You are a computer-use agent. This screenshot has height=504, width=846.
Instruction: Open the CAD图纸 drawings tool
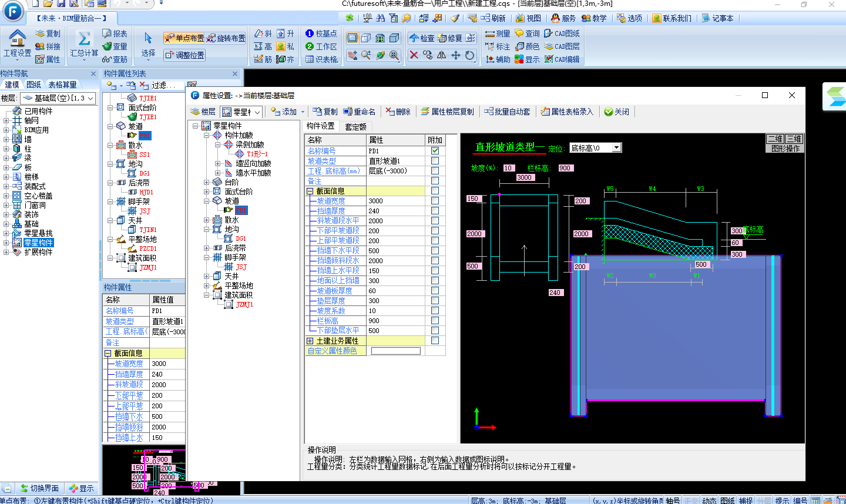(x=562, y=33)
